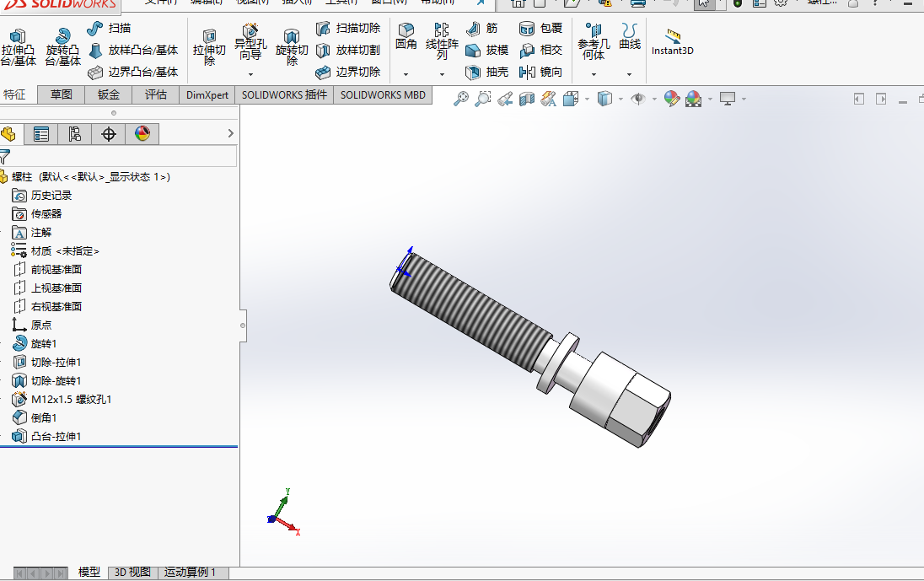Click the 扫描切除 swept cut tool

348,28
